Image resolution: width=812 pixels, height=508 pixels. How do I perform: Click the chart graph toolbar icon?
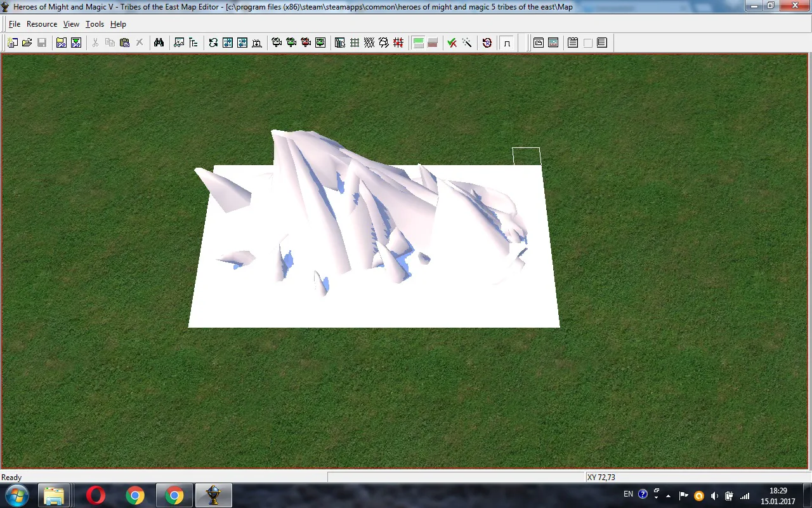(x=179, y=43)
